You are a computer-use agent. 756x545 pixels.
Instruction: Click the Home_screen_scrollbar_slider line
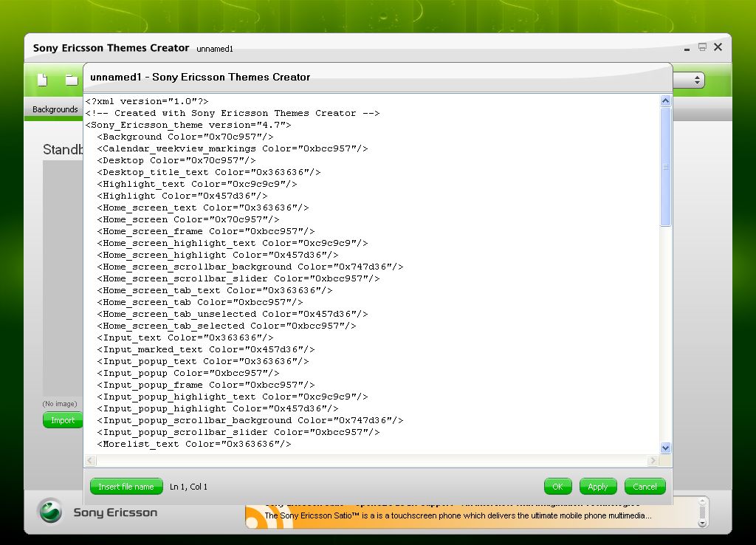pos(238,278)
